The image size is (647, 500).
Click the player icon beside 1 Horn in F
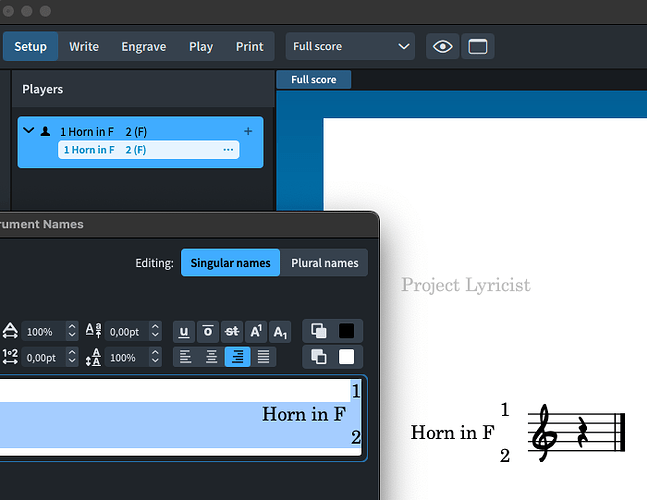(x=45, y=132)
